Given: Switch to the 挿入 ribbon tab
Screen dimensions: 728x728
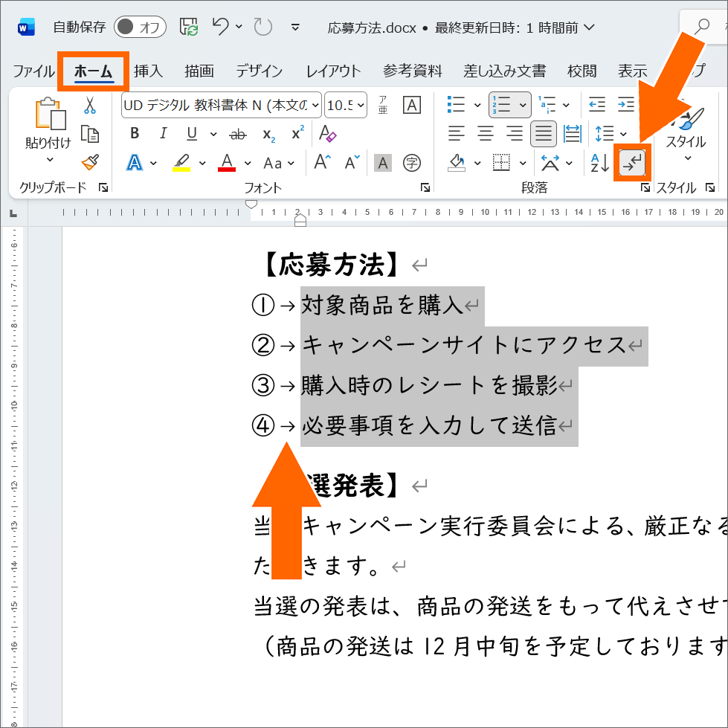Looking at the screenshot, I should click(148, 71).
